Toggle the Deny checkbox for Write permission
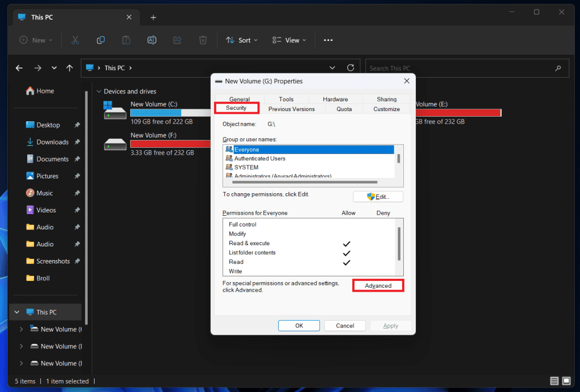 (x=383, y=271)
